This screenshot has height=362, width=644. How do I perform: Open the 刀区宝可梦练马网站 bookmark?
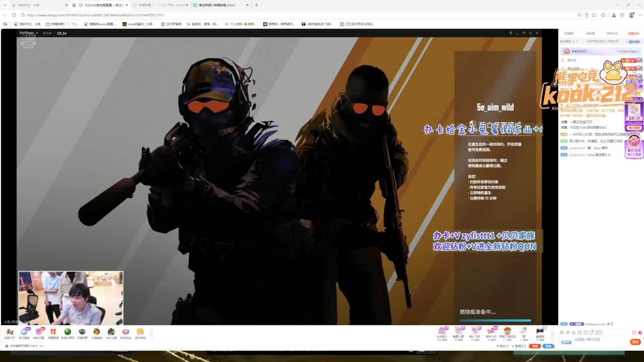[x=355, y=24]
